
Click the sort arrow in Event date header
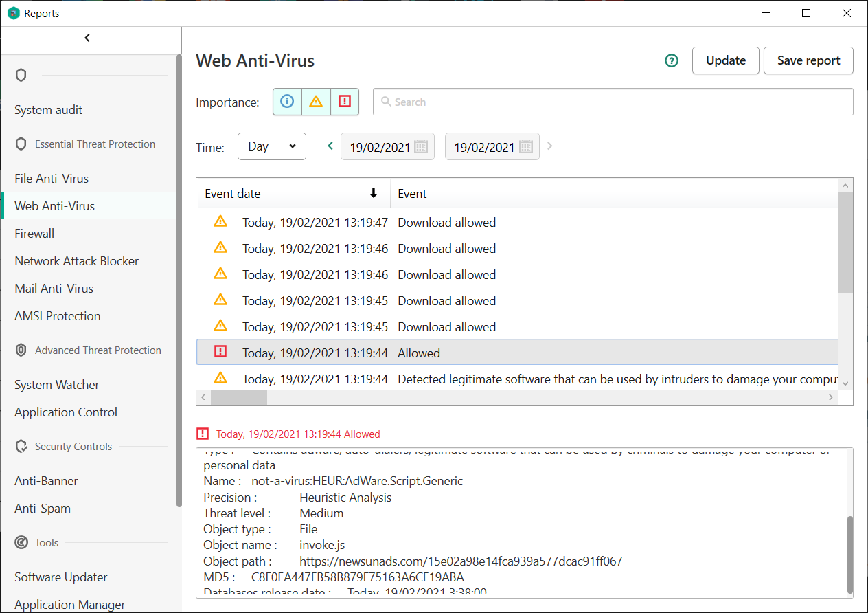coord(374,194)
